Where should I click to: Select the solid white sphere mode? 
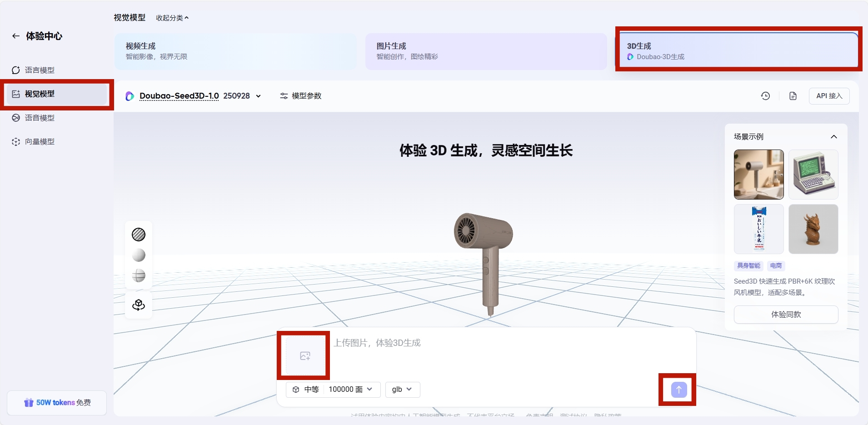coord(139,255)
